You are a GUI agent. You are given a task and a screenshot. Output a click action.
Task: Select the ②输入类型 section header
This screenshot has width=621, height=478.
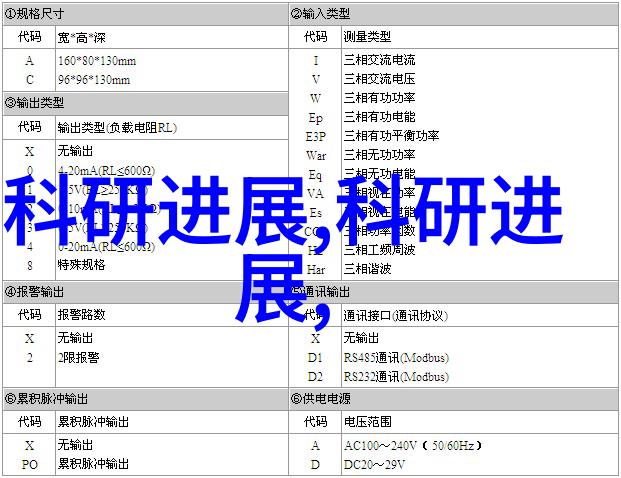pyautogui.click(x=321, y=13)
